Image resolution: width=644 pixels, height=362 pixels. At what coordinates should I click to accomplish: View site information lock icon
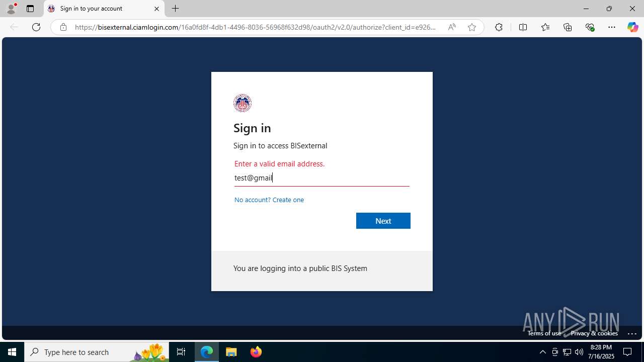(x=63, y=27)
